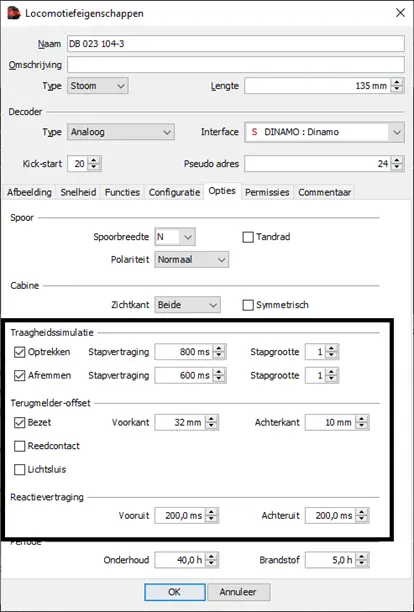Enable the Tandrad checkbox
414x612 pixels.
(x=248, y=237)
